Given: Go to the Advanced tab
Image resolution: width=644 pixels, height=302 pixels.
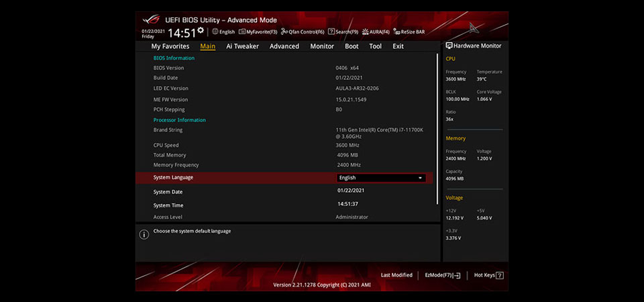Looking at the screenshot, I should 284,46.
